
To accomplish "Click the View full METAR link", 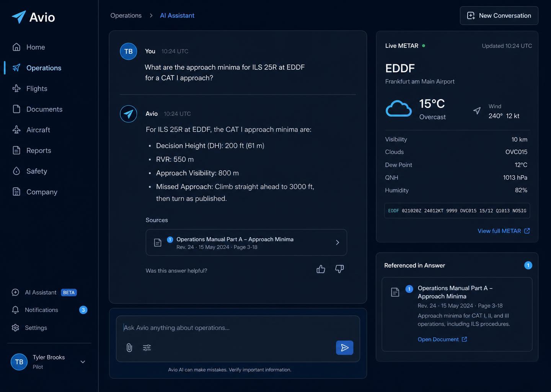I will pyautogui.click(x=504, y=231).
